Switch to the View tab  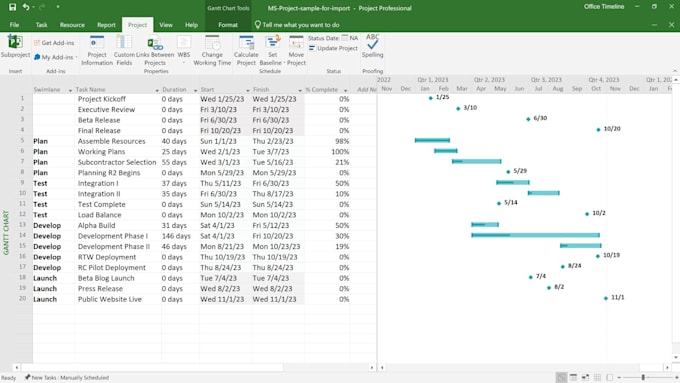click(x=166, y=25)
